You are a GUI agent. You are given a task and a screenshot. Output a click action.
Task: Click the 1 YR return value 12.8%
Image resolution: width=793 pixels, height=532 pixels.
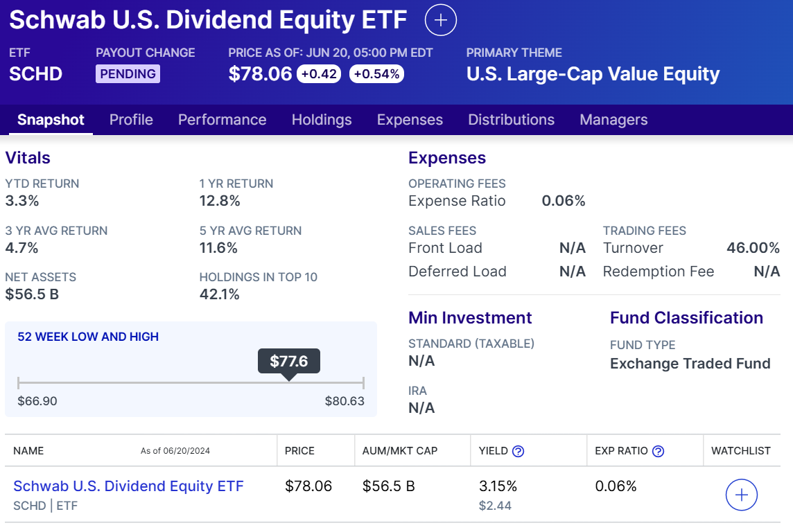pyautogui.click(x=220, y=201)
